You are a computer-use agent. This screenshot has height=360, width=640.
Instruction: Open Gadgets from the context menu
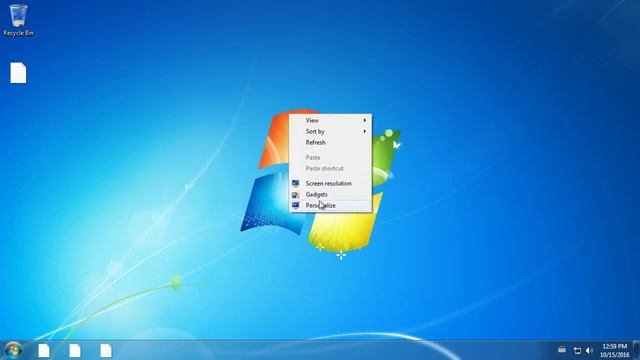[330, 194]
